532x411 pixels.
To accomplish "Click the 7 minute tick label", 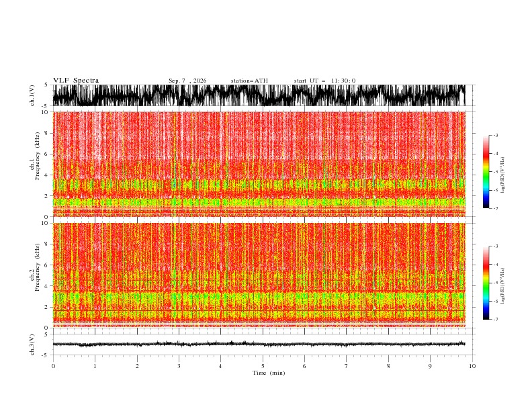I will coord(347,366).
